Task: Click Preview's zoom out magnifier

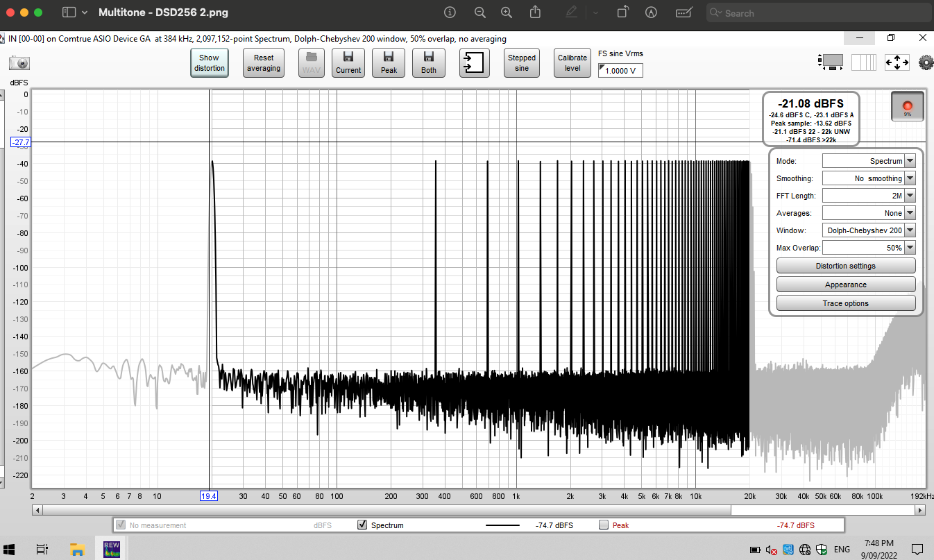Action: pyautogui.click(x=479, y=12)
